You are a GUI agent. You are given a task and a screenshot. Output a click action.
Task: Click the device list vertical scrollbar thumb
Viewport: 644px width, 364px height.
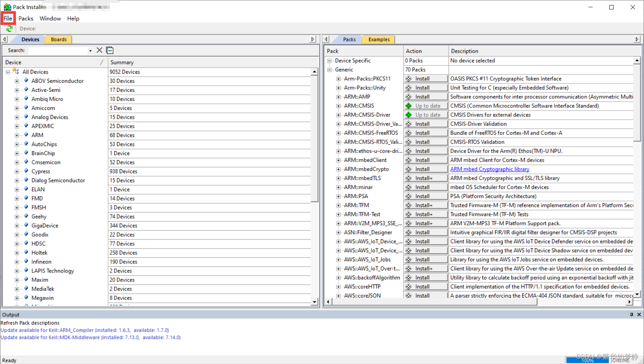pyautogui.click(x=314, y=138)
